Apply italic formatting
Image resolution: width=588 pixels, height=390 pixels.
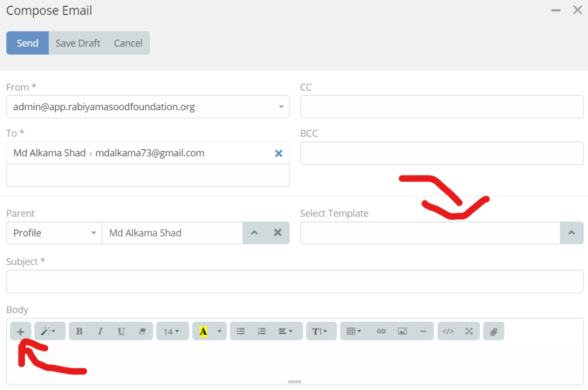(100, 331)
